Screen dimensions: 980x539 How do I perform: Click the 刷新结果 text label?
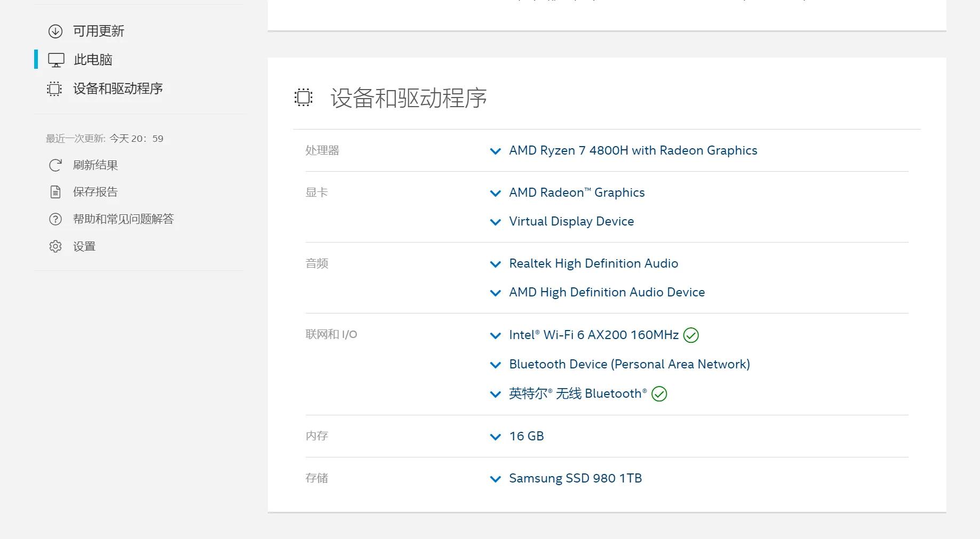[x=95, y=165]
